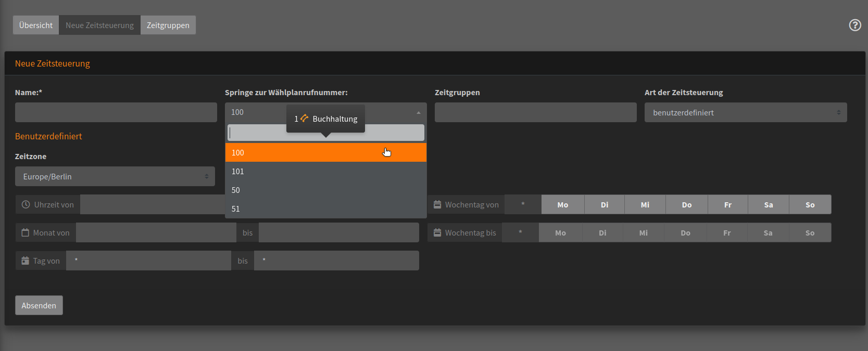The image size is (868, 351).
Task: Choose option 51 from the list
Action: 325,209
